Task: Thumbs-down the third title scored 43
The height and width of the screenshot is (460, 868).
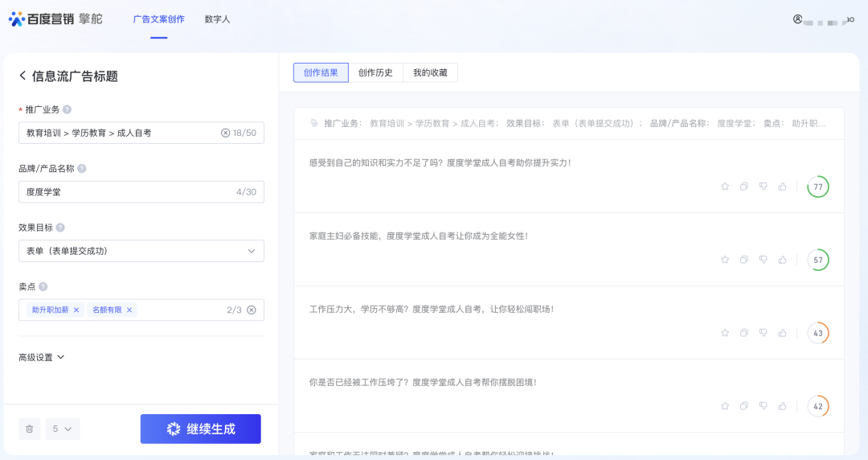Action: click(764, 333)
